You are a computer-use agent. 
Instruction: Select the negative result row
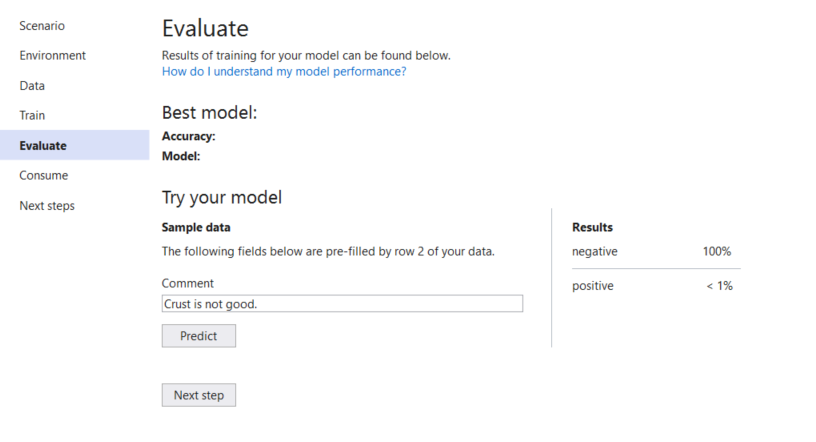[656, 251]
